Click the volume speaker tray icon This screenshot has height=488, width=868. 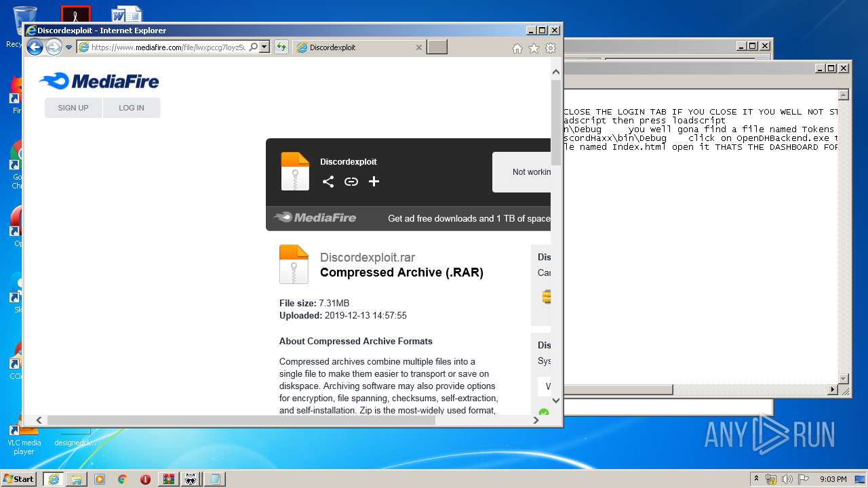click(x=787, y=479)
